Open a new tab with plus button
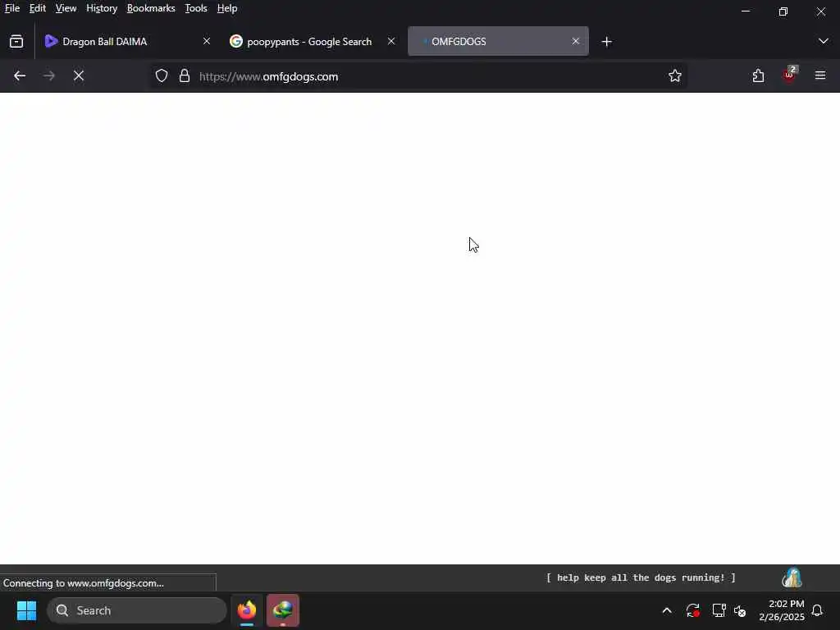Image resolution: width=840 pixels, height=630 pixels. [x=606, y=42]
